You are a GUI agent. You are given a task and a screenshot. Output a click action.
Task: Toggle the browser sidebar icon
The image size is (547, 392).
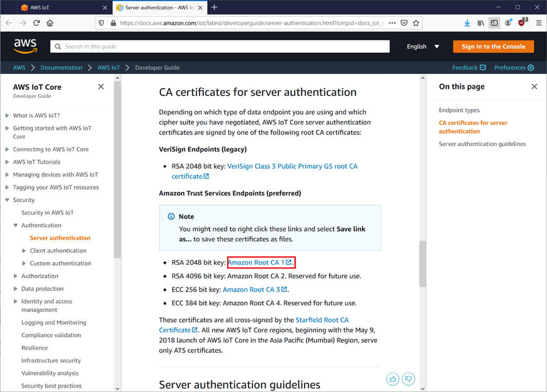[x=494, y=23]
